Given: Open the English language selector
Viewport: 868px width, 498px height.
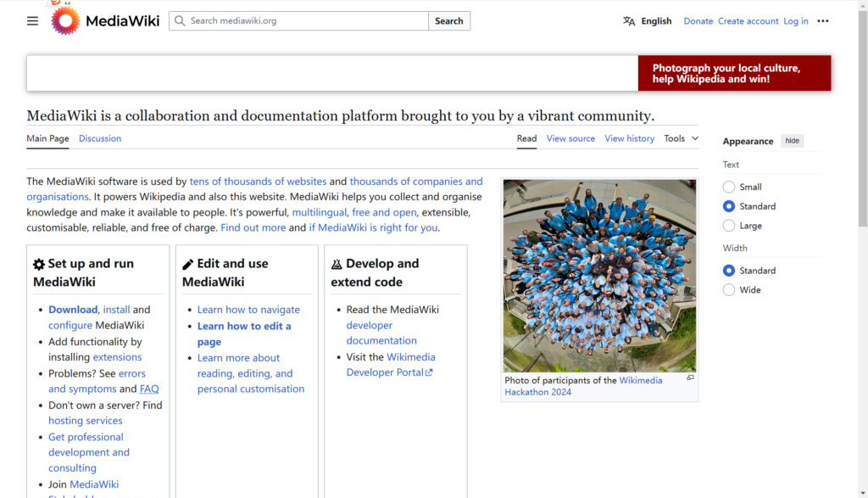Looking at the screenshot, I should click(x=655, y=21).
